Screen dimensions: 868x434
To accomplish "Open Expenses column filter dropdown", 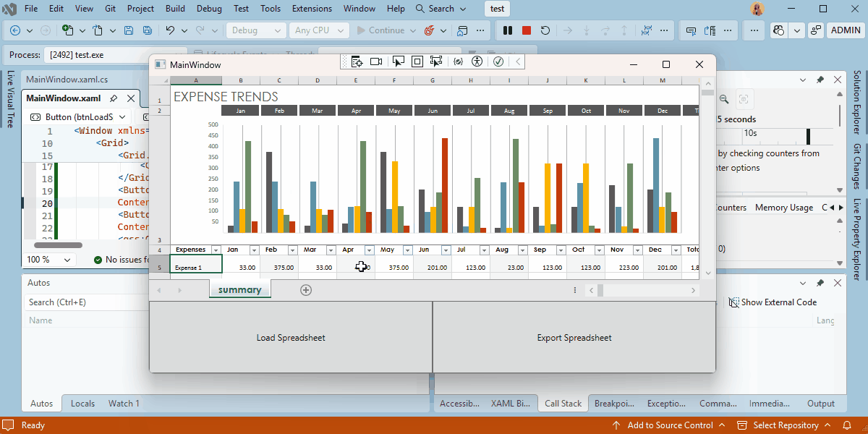I will (216, 250).
